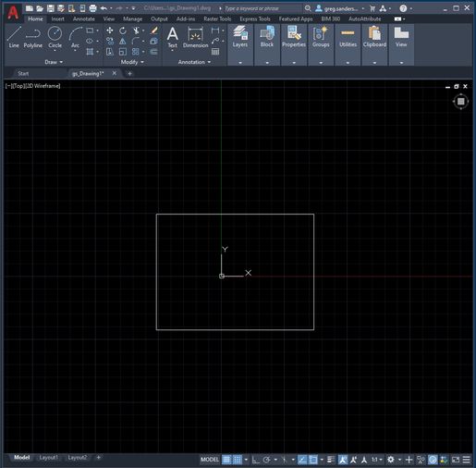Expand the Modify panel
Image resolution: width=476 pixels, height=468 pixels.
pos(132,62)
